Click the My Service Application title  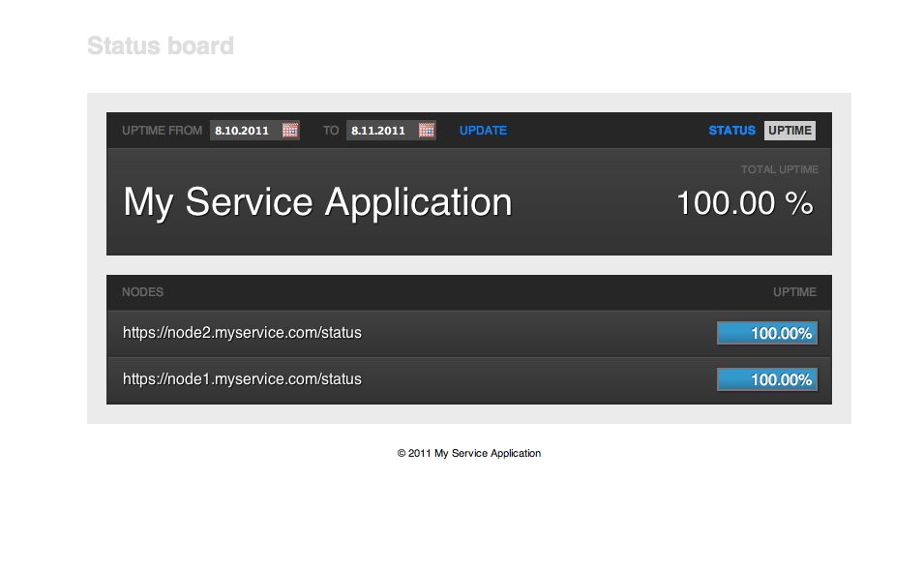coord(317,202)
